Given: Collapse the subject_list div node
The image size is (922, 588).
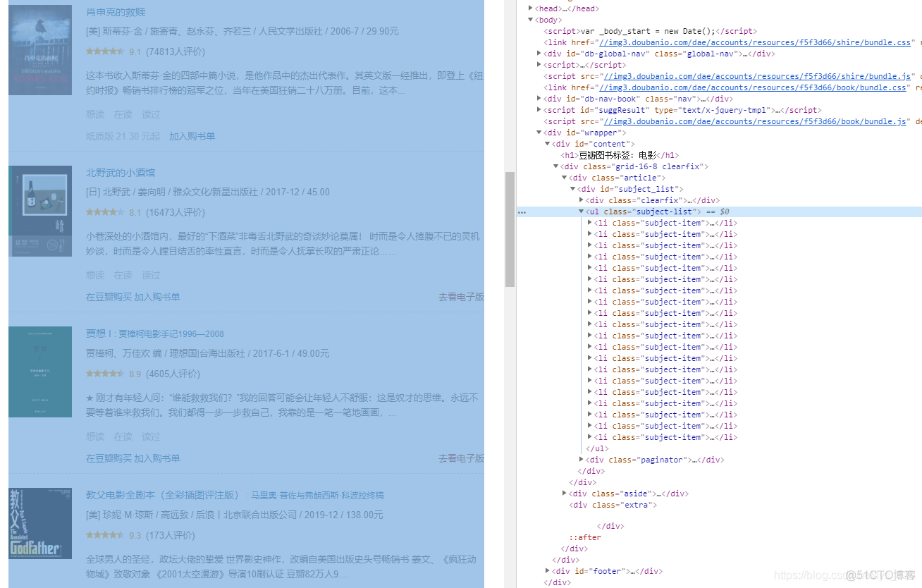Looking at the screenshot, I should click(x=573, y=189).
